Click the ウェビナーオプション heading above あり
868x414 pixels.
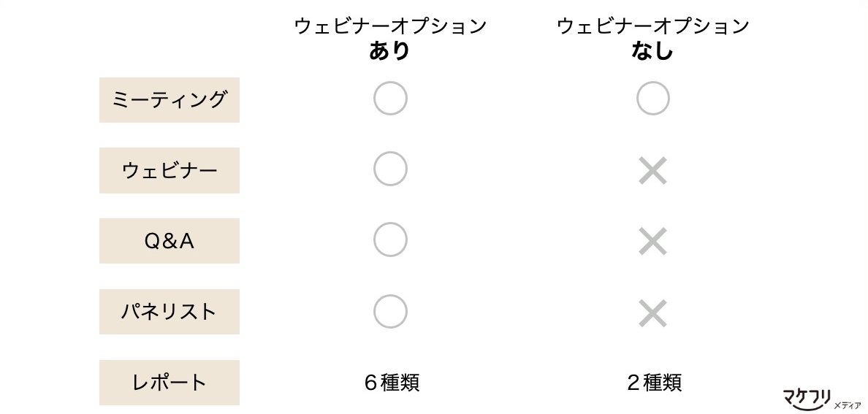click(x=390, y=26)
